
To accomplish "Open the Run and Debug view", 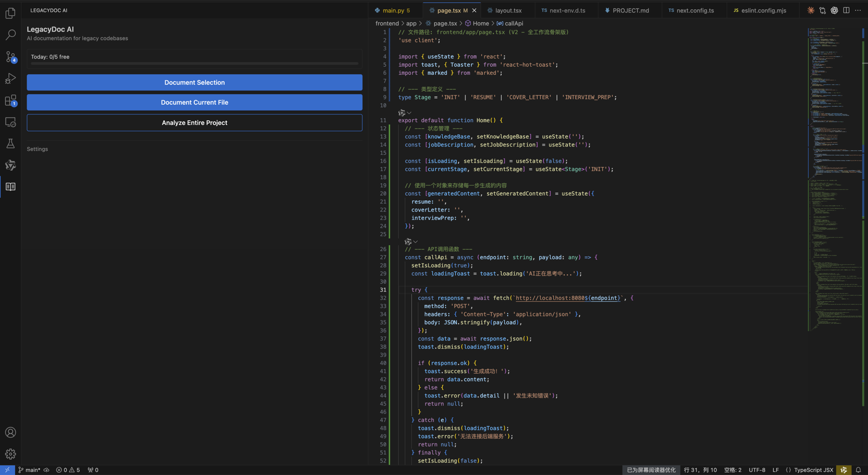I will (10, 79).
